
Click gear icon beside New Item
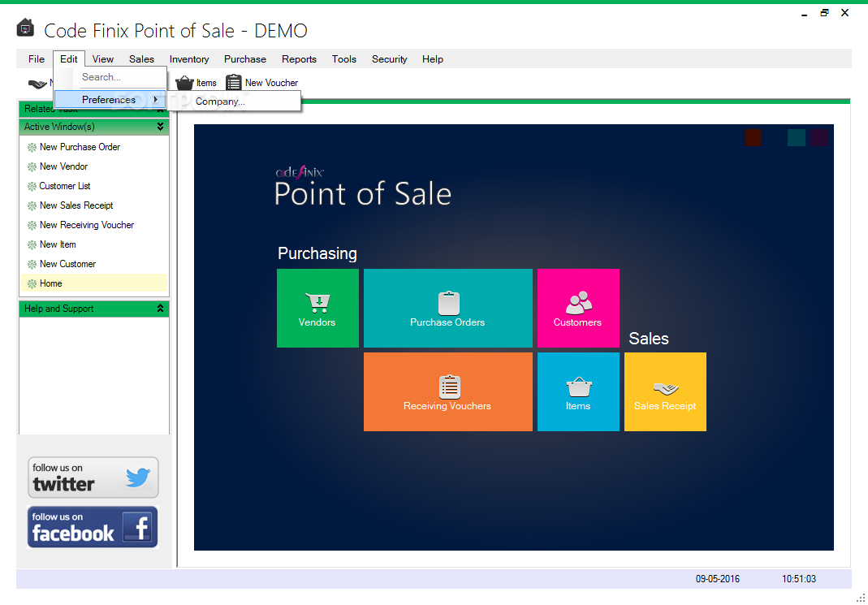point(32,244)
